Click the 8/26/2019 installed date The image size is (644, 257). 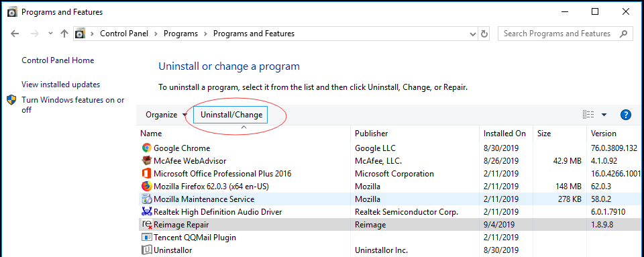click(x=501, y=161)
